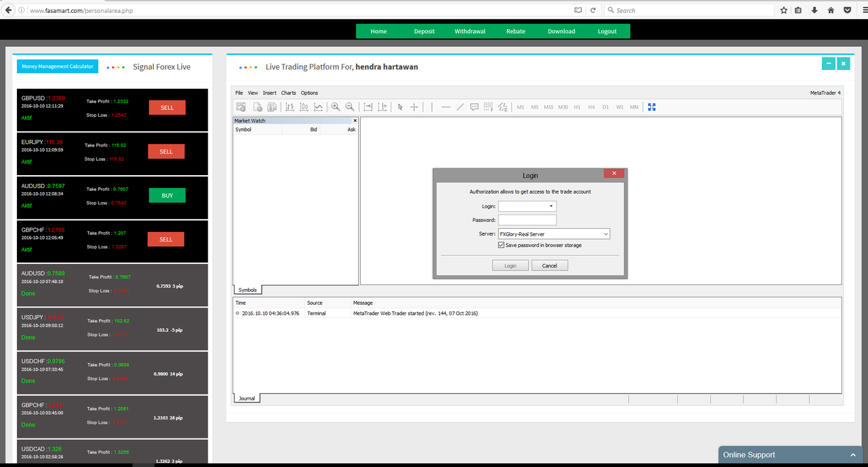This screenshot has width=868, height=467.
Task: Set timeframe to M15
Action: click(x=549, y=107)
